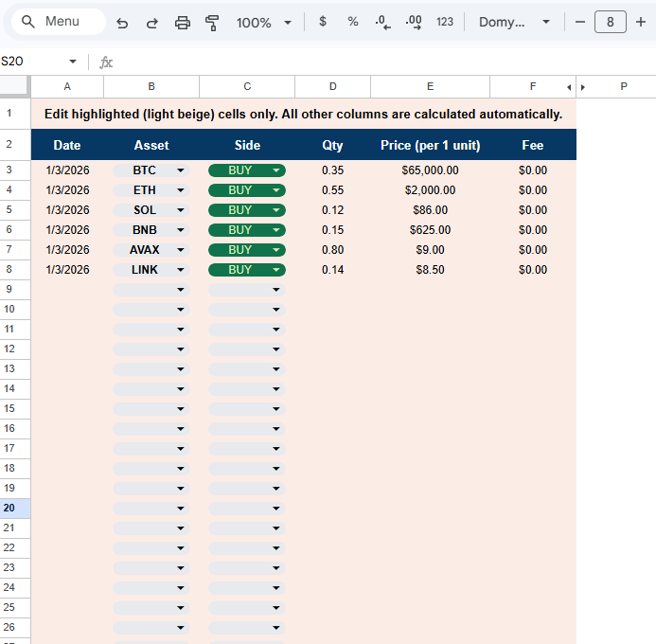Increase font size with plus button
This screenshot has width=656, height=644.
(641, 22)
